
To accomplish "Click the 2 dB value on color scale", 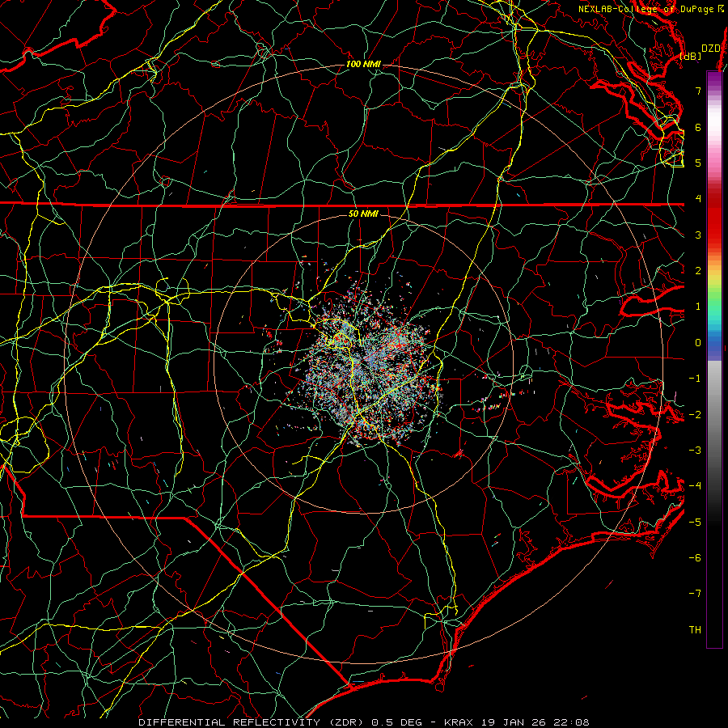I will (698, 271).
